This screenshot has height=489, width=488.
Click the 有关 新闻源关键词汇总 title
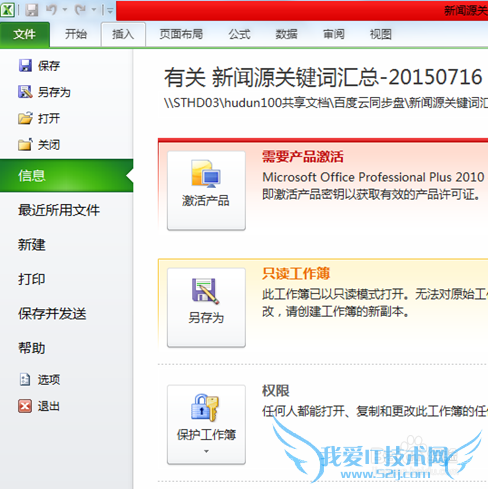click(323, 77)
